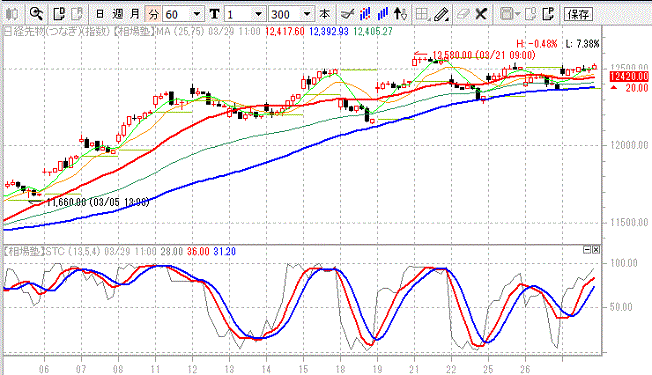
Task: Minimize the STC indicator sub-panel
Action: [587, 249]
